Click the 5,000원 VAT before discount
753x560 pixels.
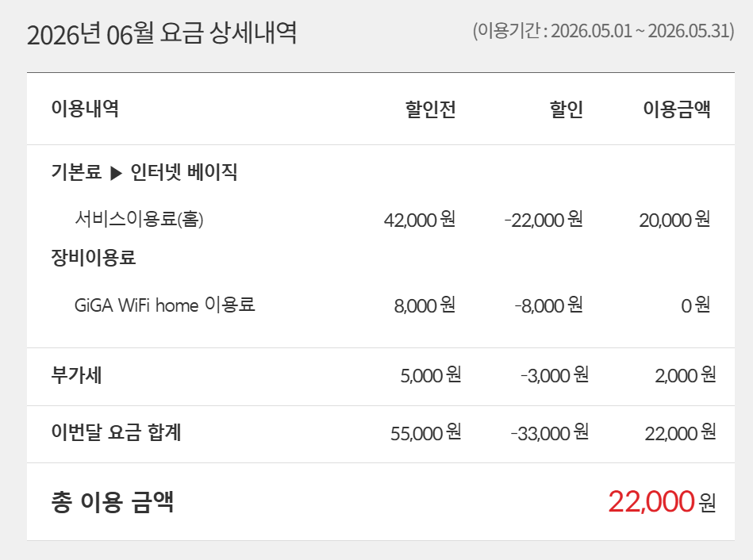(x=430, y=374)
